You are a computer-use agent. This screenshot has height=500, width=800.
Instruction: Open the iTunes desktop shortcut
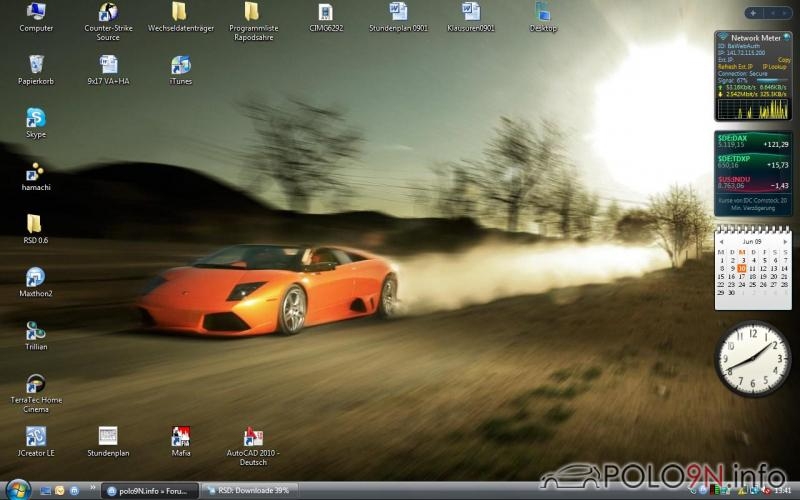click(x=181, y=65)
